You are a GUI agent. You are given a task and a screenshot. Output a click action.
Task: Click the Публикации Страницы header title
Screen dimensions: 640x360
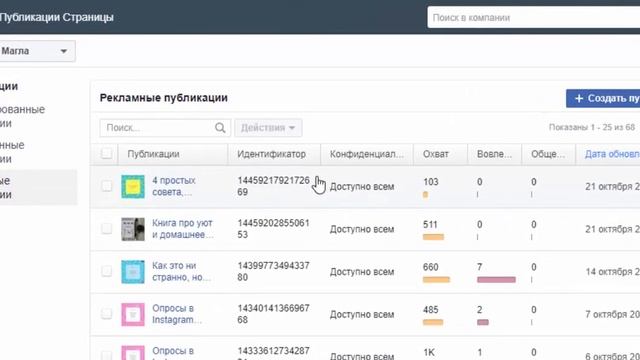(56, 17)
